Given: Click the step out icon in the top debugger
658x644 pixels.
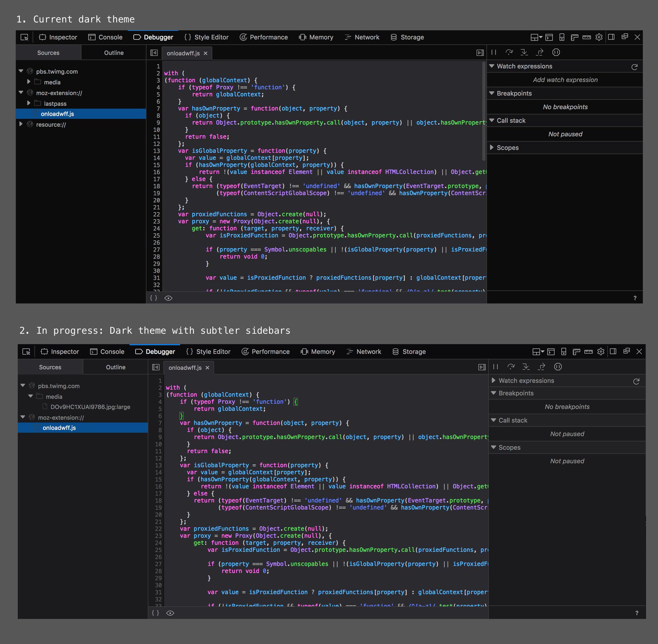Looking at the screenshot, I should pyautogui.click(x=540, y=52).
